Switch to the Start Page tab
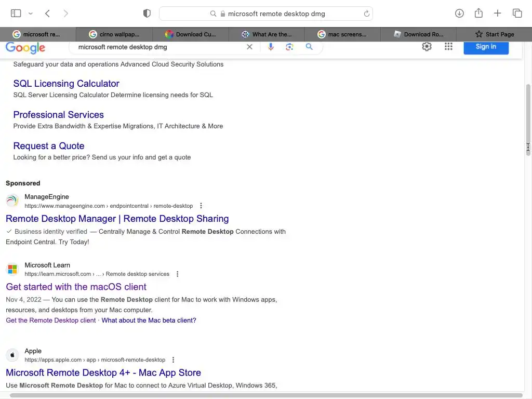Image resolution: width=532 pixels, height=399 pixels. tap(495, 34)
